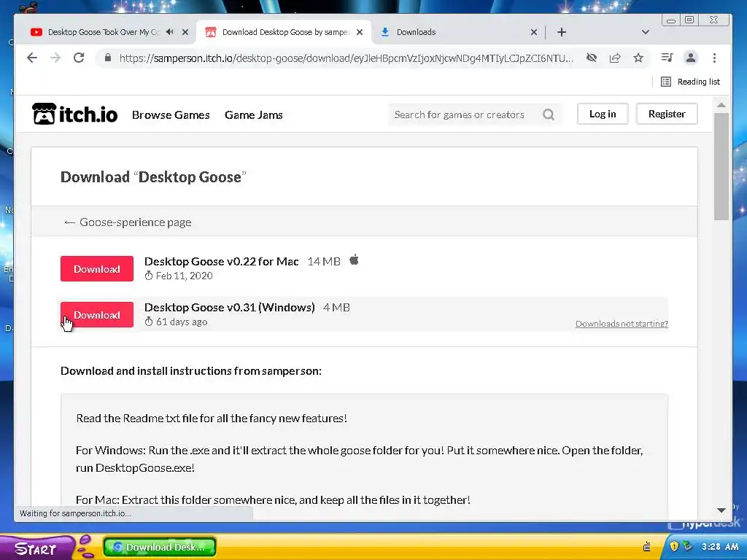The width and height of the screenshot is (747, 560).
Task: Open the profile avatar icon
Action: (690, 58)
